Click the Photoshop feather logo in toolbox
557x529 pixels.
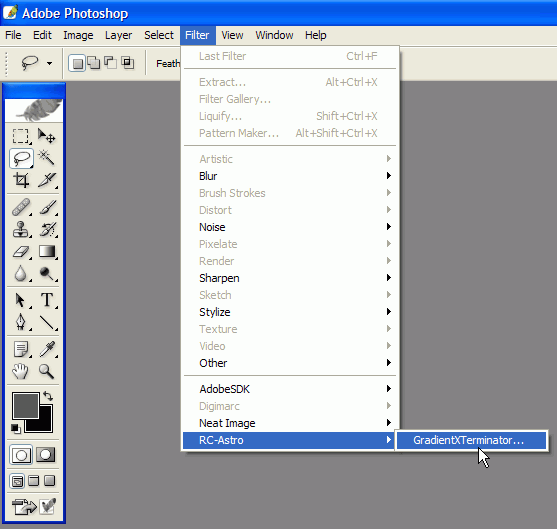click(34, 110)
